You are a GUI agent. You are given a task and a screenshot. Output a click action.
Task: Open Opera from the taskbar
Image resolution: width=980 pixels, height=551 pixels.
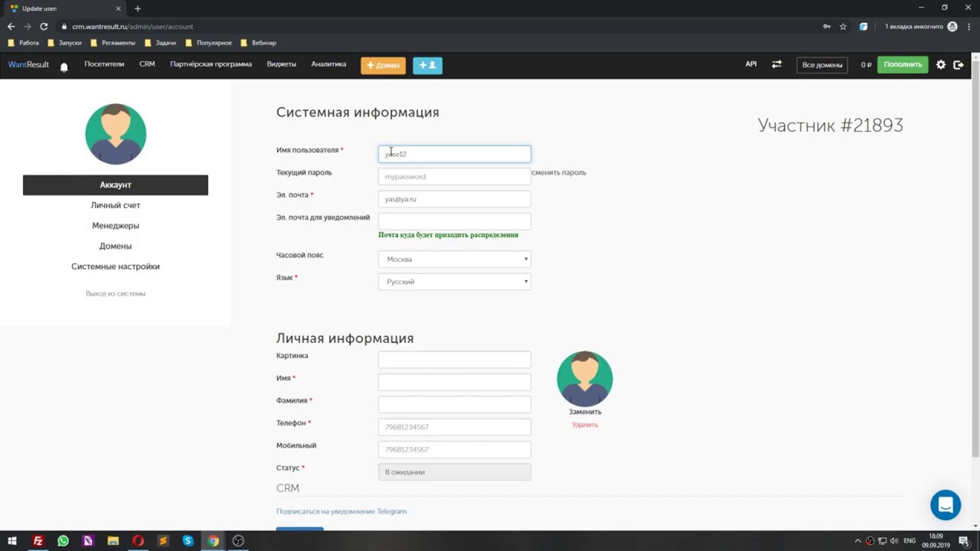(138, 541)
